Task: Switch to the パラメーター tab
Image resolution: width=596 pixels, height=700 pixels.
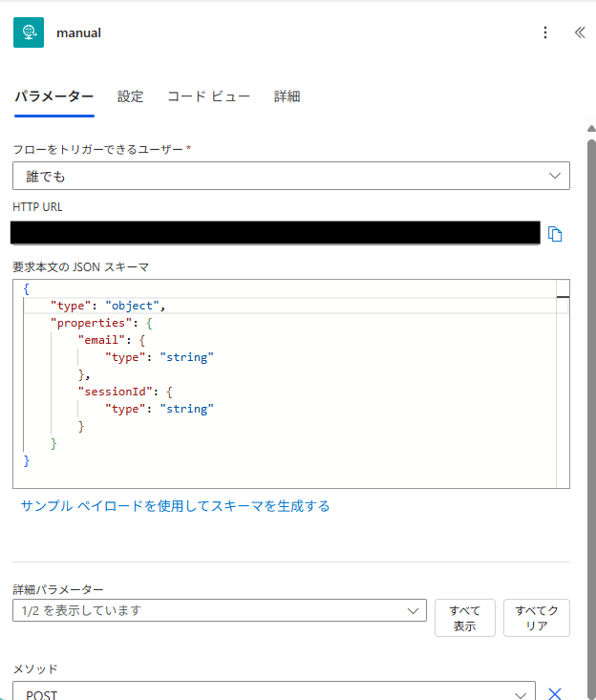Action: 54,96
